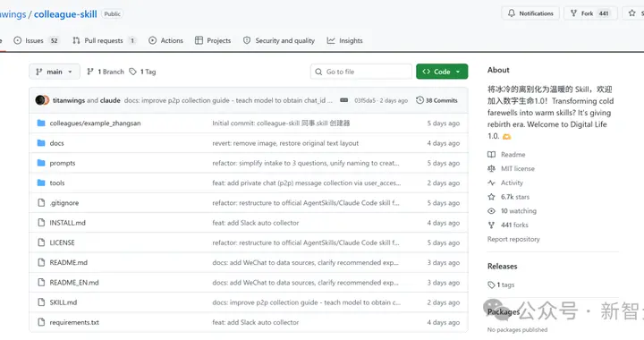Click file icon beside SKILL.md
The image size is (644, 340).
click(41, 302)
